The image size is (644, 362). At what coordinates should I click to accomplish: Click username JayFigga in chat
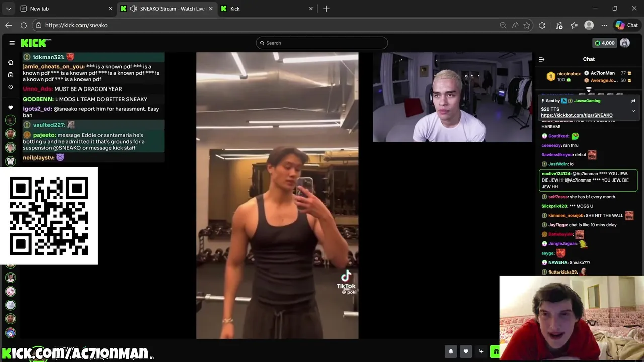tap(557, 225)
